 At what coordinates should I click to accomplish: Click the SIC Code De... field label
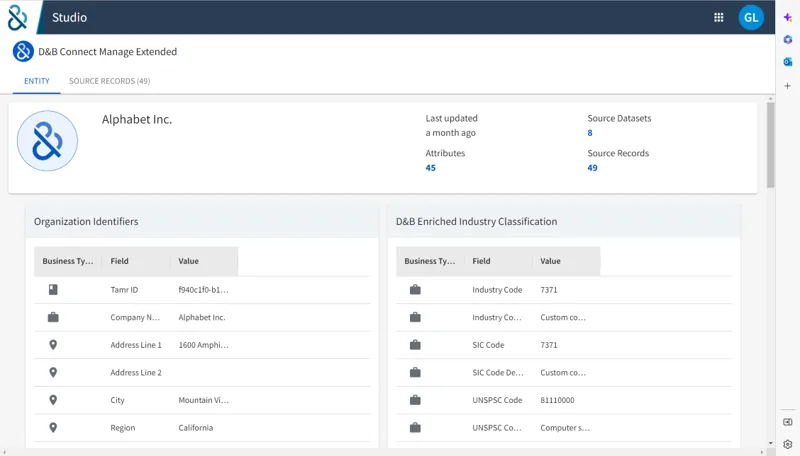pyautogui.click(x=497, y=372)
